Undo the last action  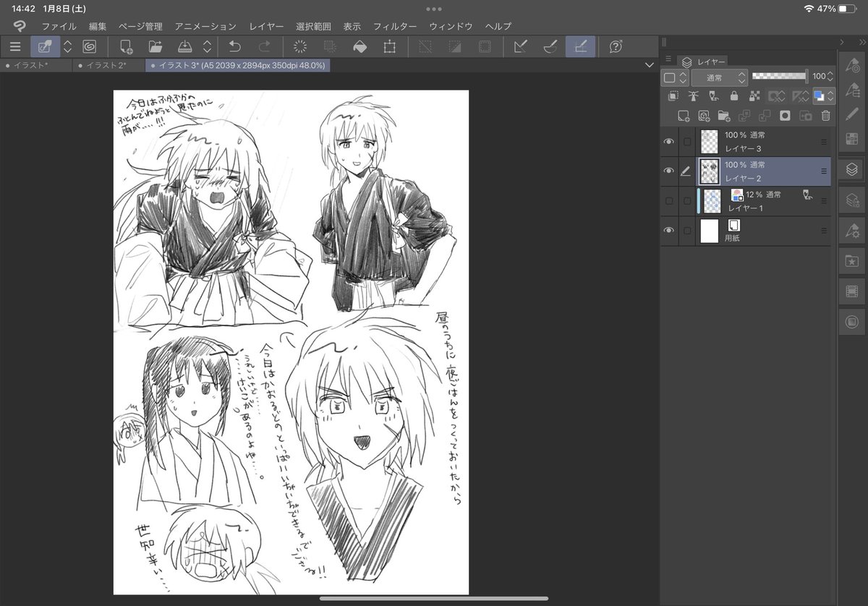tap(235, 46)
